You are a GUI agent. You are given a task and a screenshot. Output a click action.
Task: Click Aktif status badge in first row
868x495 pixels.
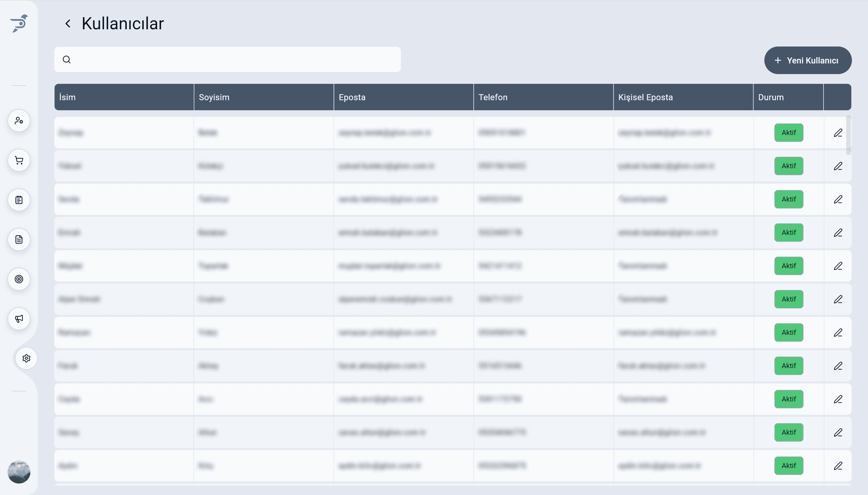[788, 133]
